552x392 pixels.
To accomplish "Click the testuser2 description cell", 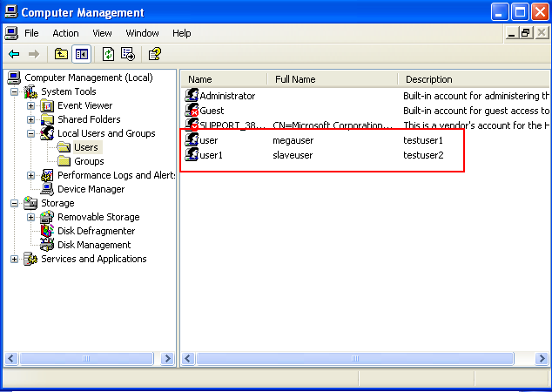I will (423, 155).
